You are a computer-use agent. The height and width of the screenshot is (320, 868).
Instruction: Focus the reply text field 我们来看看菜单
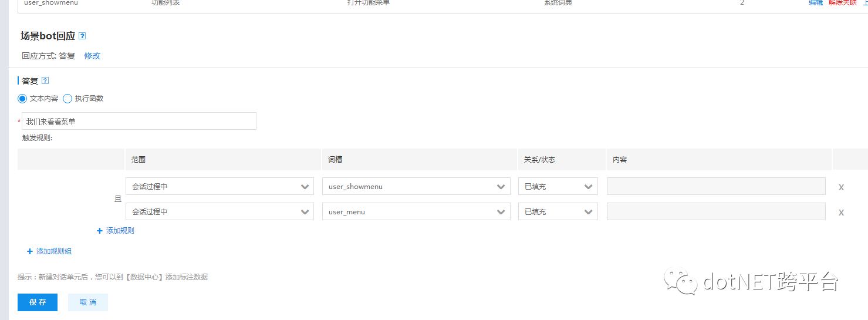tap(139, 121)
